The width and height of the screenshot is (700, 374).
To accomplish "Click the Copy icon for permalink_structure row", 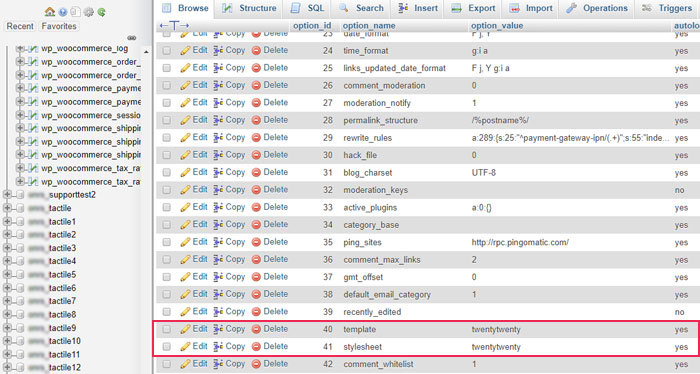I will pos(218,120).
